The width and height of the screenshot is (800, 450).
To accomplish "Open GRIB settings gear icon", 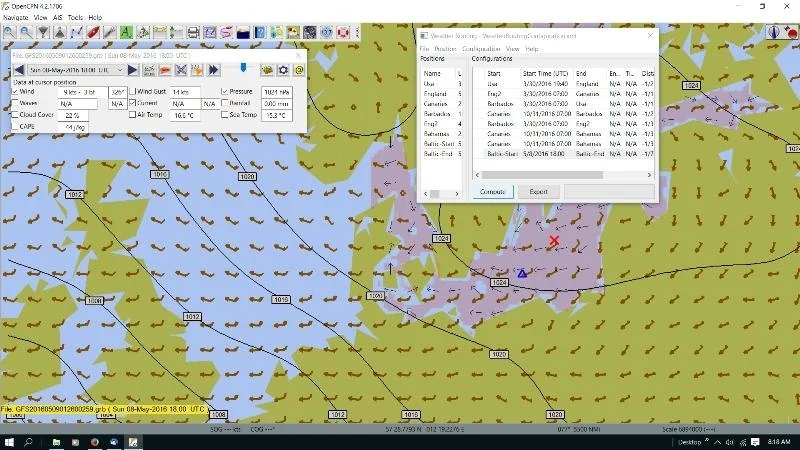I will (283, 70).
